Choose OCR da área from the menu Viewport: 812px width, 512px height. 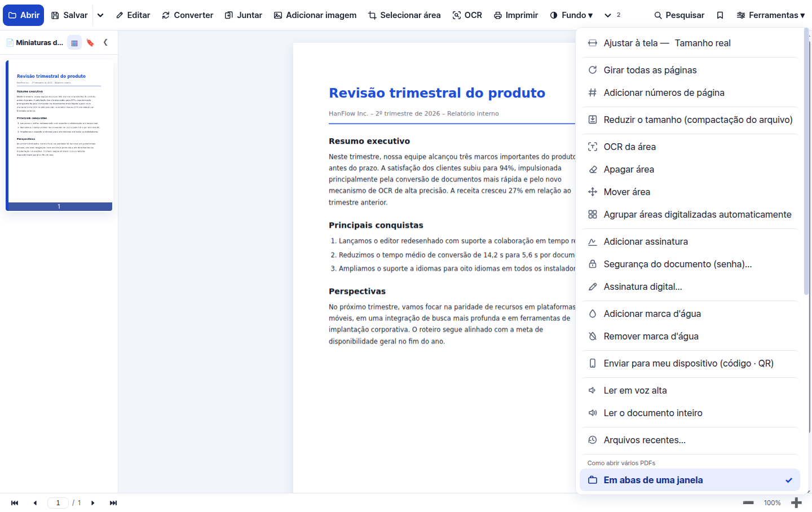[690, 147]
